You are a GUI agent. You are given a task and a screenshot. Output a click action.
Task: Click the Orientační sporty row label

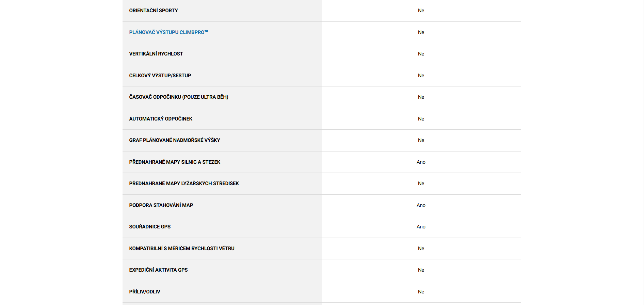(x=154, y=11)
